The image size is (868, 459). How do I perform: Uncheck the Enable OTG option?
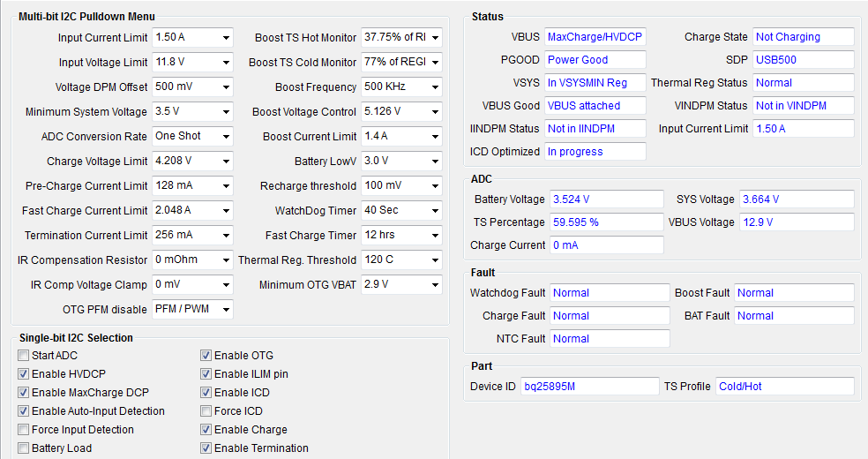point(206,356)
